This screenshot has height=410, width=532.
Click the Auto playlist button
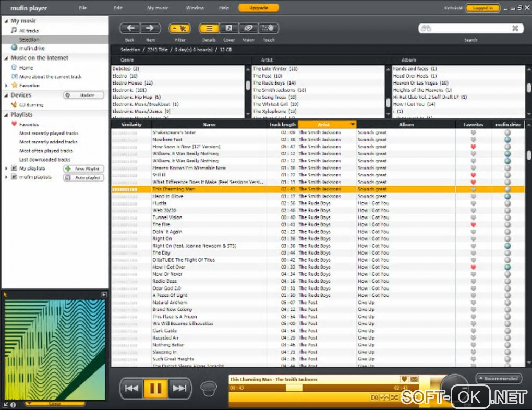[83, 177]
